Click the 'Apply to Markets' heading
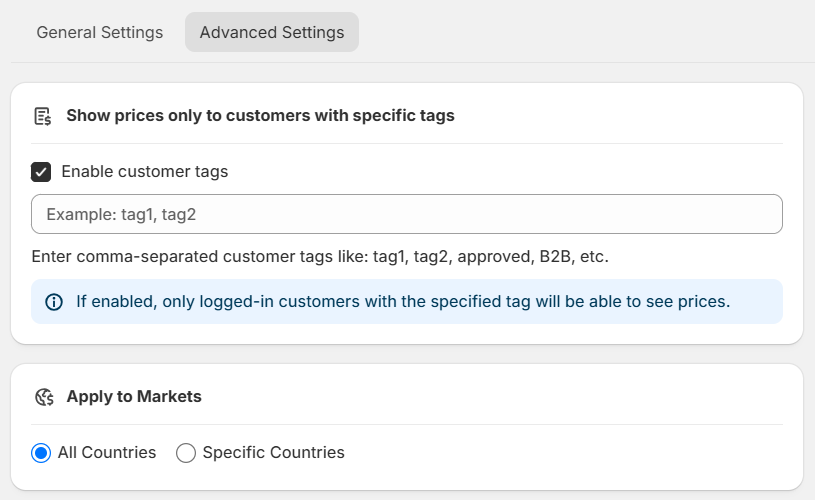 click(134, 397)
